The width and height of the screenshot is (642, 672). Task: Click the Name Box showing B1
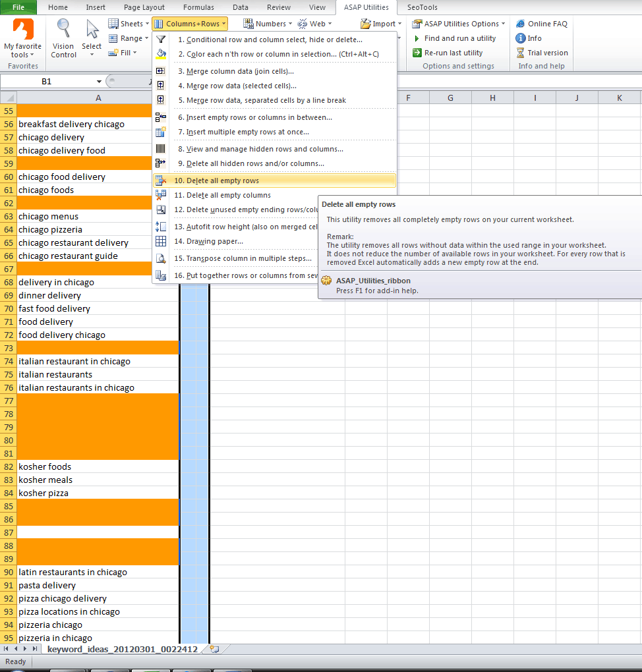pyautogui.click(x=47, y=82)
